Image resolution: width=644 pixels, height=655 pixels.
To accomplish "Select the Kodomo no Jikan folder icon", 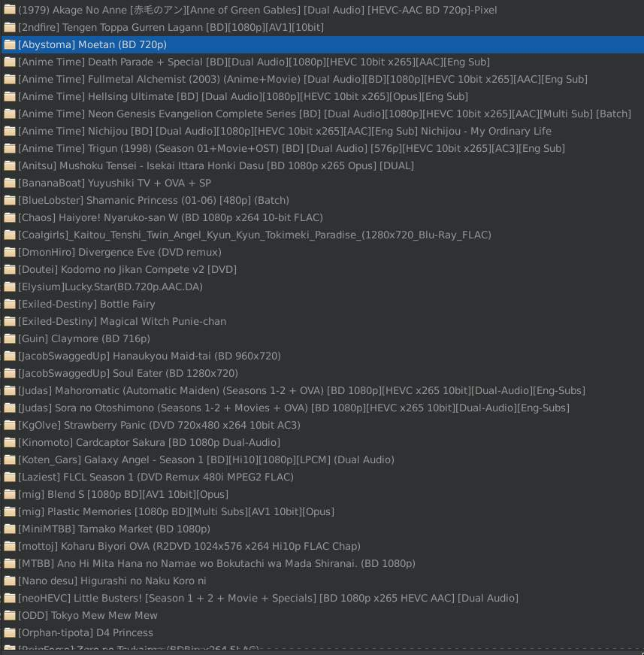I will click(x=10, y=269).
